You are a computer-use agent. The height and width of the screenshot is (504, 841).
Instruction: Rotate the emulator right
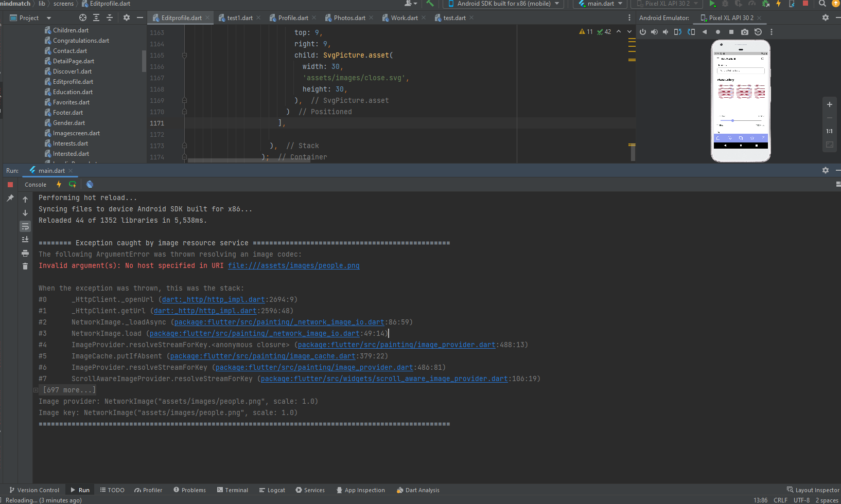691,32
